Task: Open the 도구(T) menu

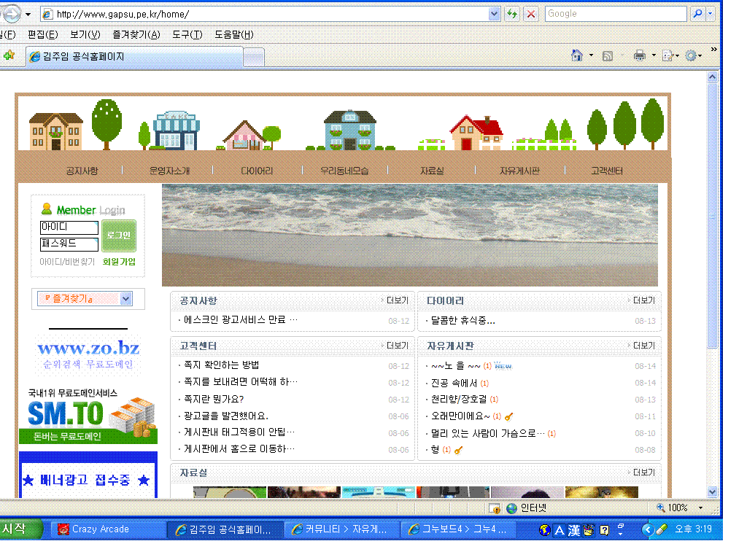Action: pyautogui.click(x=187, y=34)
